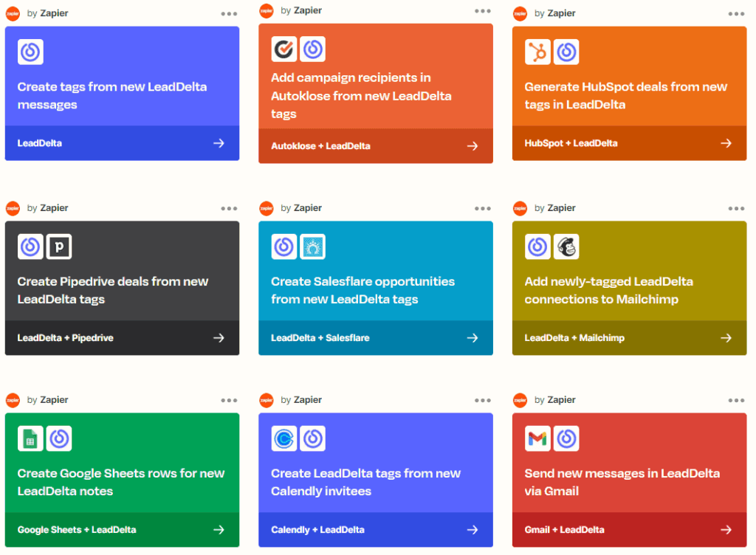
Task: Click HubSpot icon on deals card
Action: click(537, 52)
